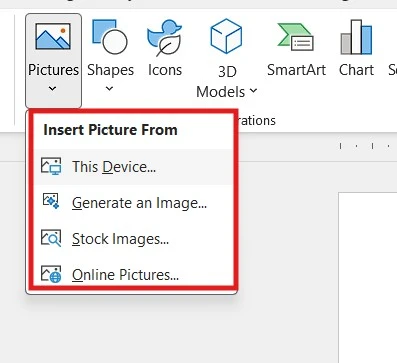
Task: Expand the Shapes dropdown chevron
Action: tap(109, 89)
